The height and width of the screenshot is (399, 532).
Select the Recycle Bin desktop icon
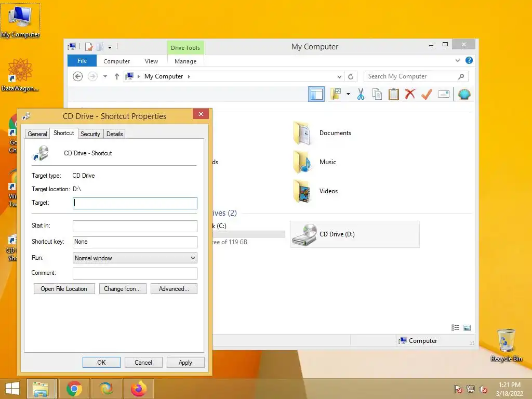click(x=506, y=345)
